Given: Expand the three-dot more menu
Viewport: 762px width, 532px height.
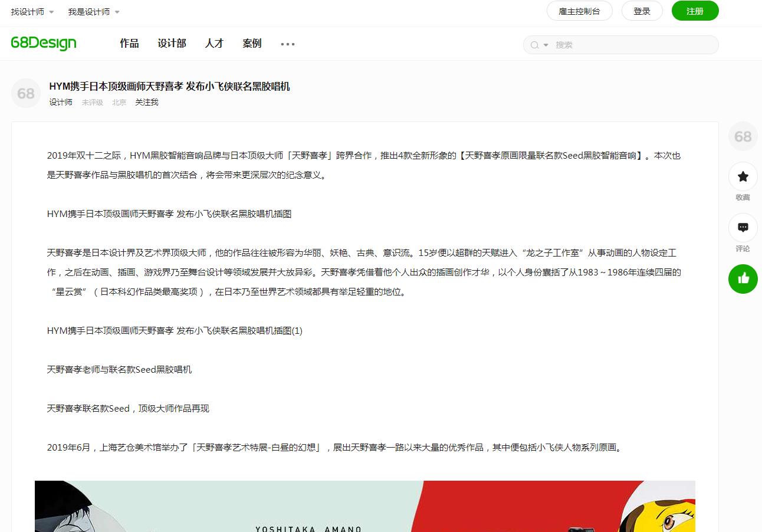Looking at the screenshot, I should coord(288,44).
